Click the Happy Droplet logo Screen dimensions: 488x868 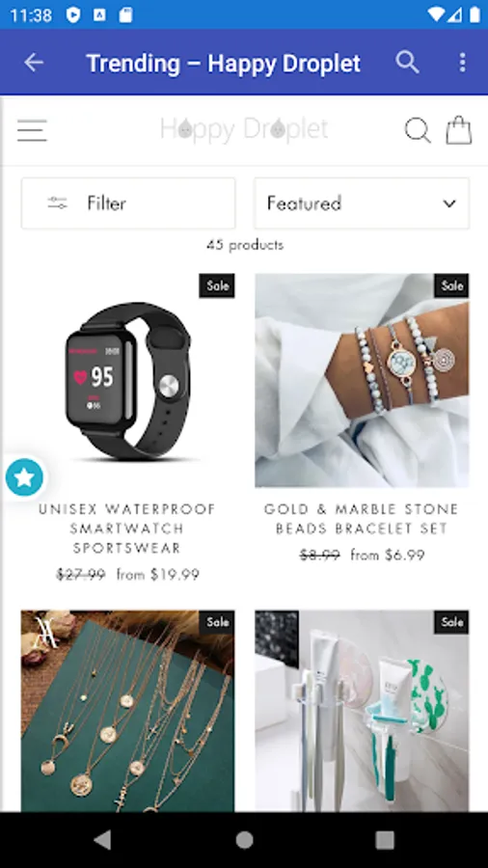click(244, 130)
